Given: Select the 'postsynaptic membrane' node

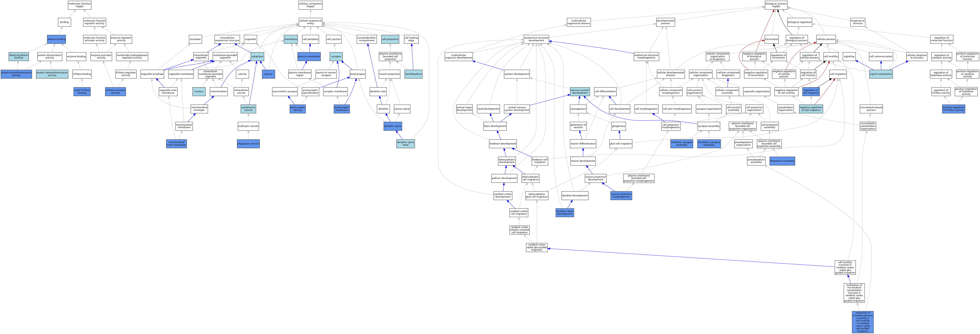Looking at the screenshot, I should click(342, 109).
